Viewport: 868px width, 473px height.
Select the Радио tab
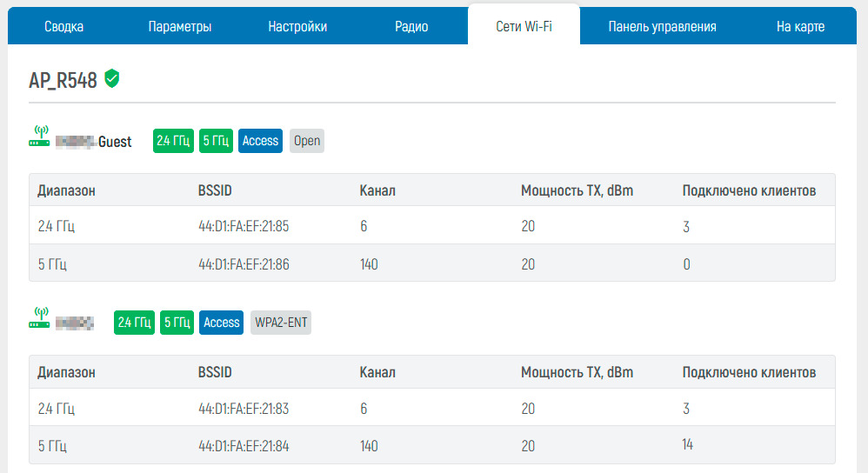[x=411, y=26]
